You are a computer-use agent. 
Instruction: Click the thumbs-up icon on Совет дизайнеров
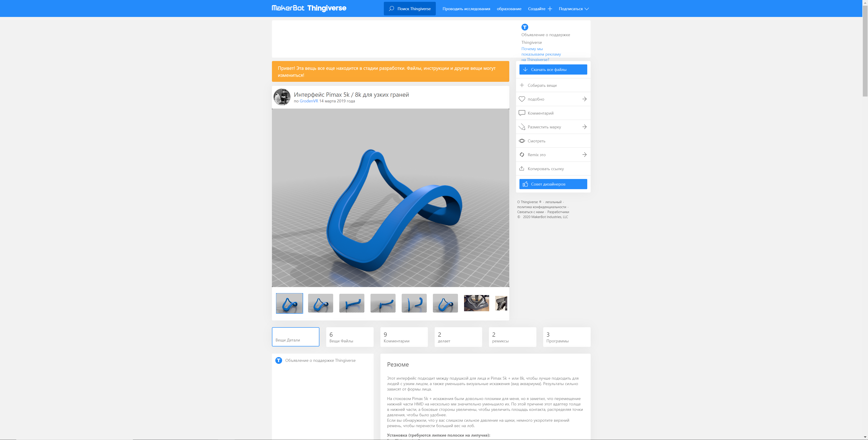point(525,184)
